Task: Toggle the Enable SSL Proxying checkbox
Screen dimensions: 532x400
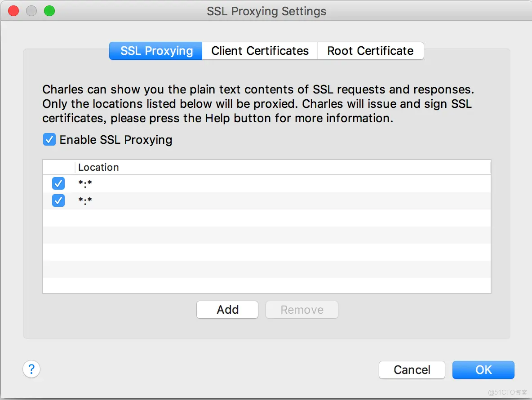Action: (x=49, y=140)
